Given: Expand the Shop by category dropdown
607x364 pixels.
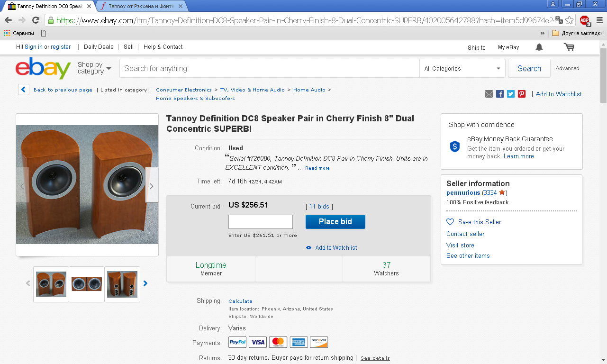Looking at the screenshot, I should 95,68.
